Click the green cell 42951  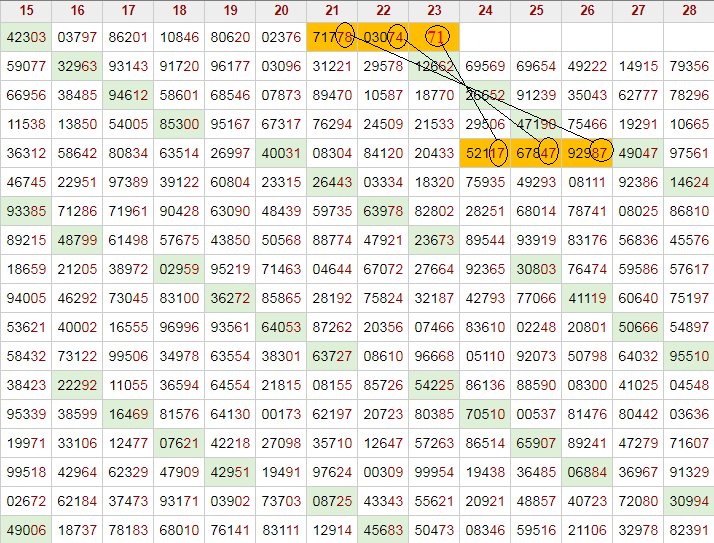click(230, 472)
